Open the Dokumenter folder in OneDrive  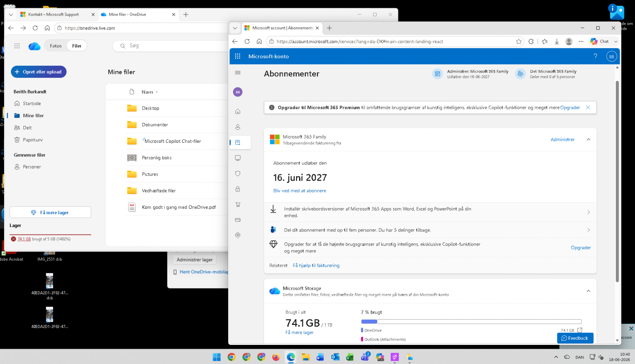155,125
